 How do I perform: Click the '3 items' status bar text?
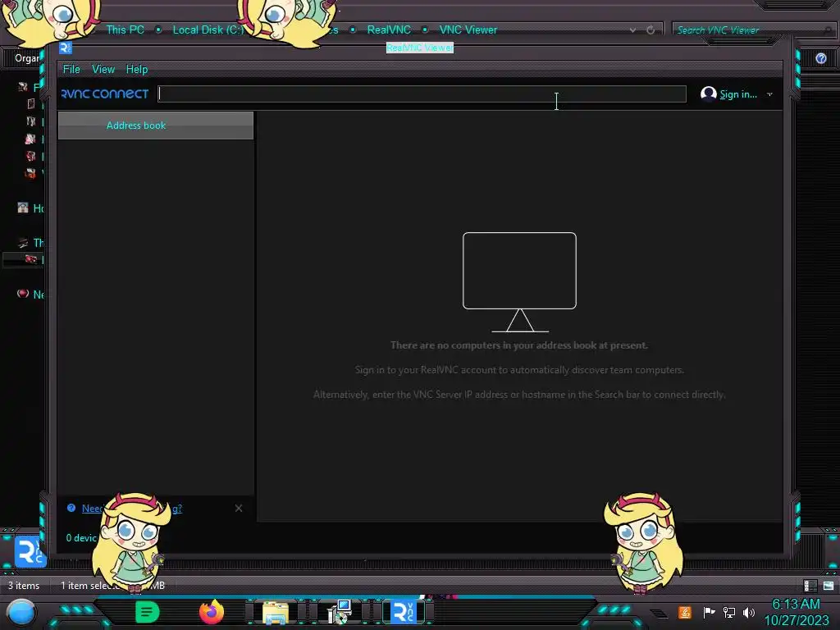coord(24,586)
